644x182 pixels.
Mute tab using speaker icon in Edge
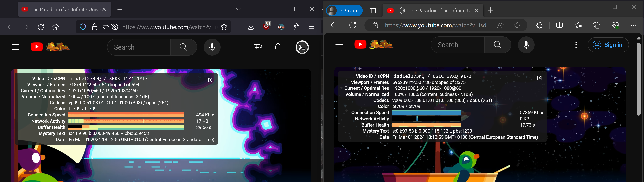coord(401,11)
